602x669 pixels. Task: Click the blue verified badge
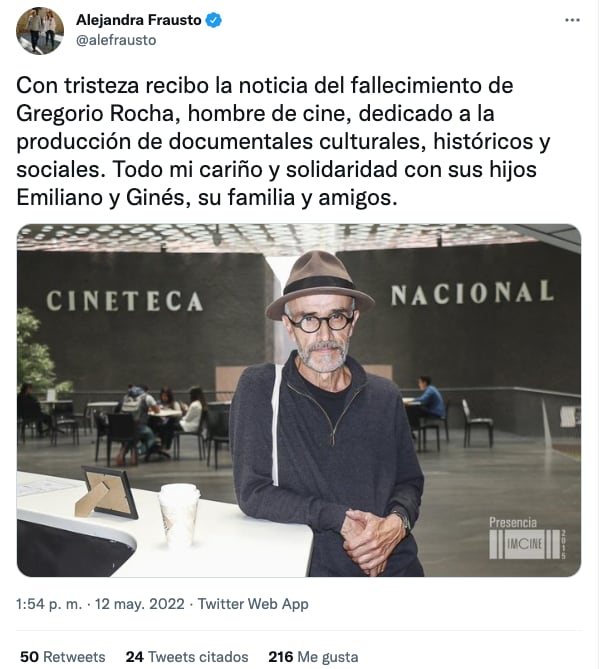[213, 20]
